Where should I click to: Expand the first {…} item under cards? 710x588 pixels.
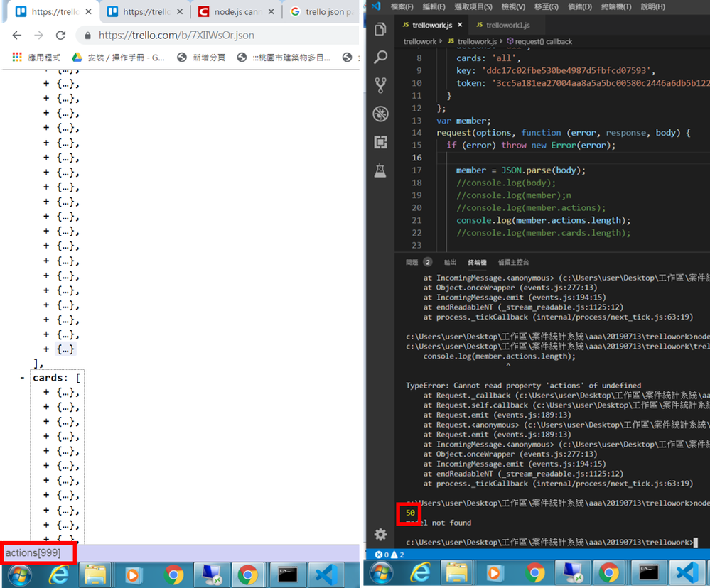coord(46,392)
